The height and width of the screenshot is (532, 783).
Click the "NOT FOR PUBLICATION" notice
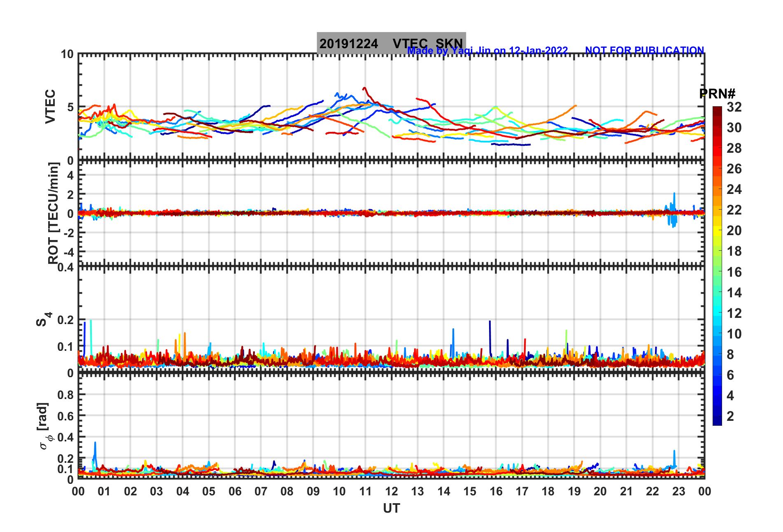[x=644, y=50]
